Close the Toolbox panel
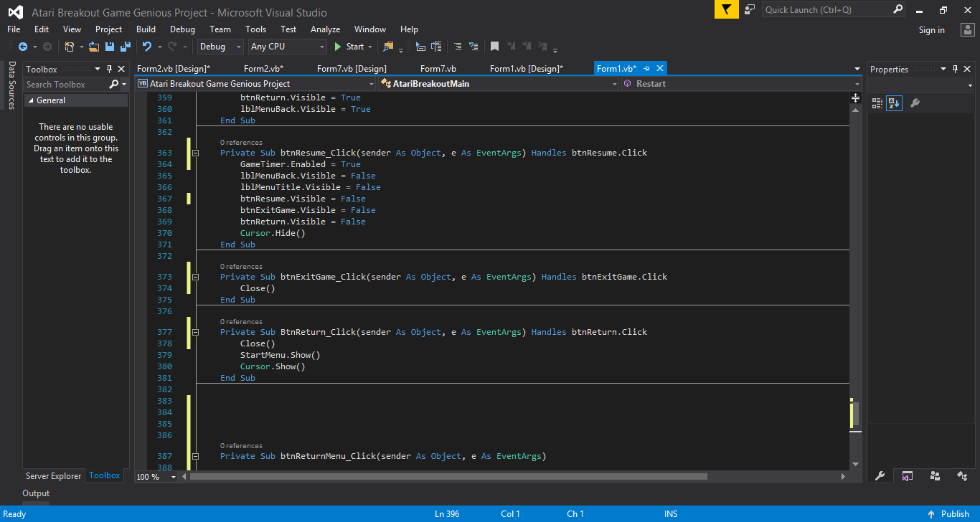This screenshot has height=522, width=980. [x=122, y=69]
